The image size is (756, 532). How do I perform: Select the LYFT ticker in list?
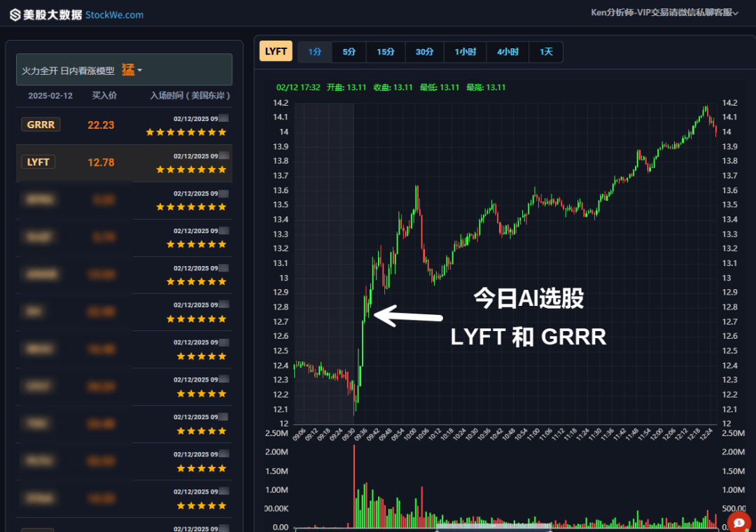pyautogui.click(x=38, y=162)
